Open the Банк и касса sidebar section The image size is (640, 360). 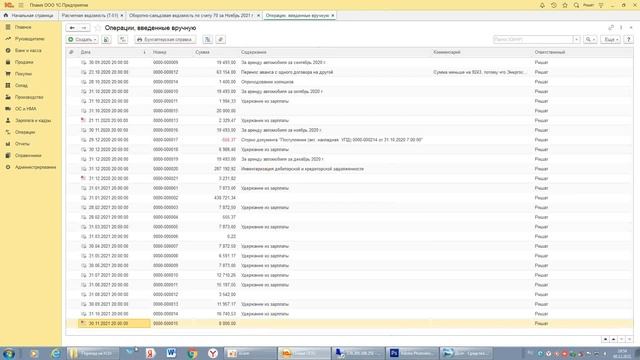tap(28, 51)
